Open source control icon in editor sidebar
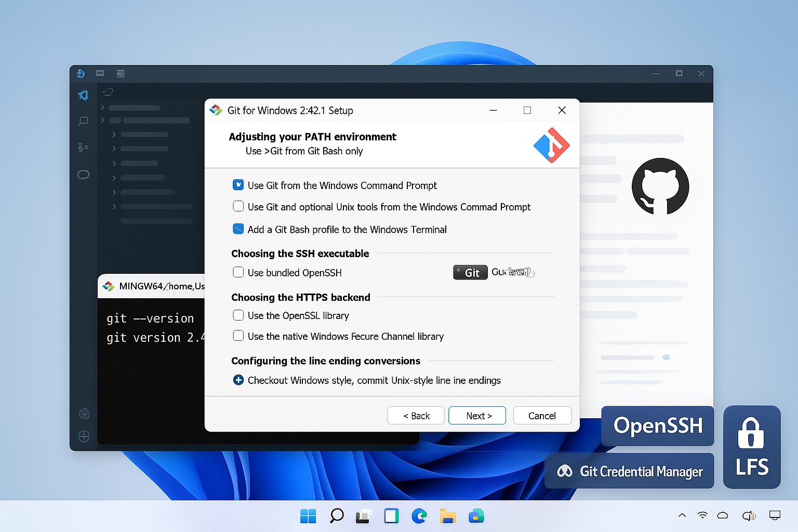The height and width of the screenshot is (532, 798). [83, 148]
